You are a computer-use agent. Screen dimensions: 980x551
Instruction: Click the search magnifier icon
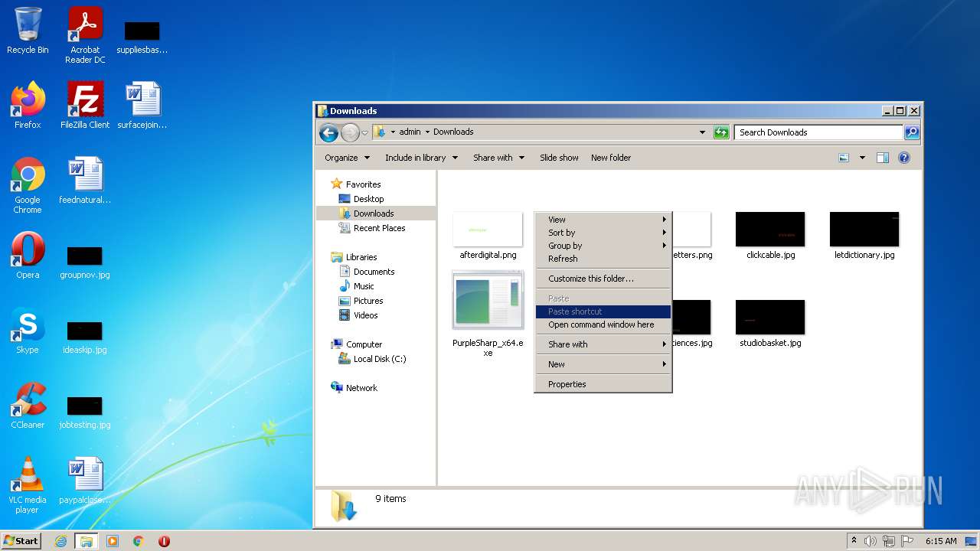point(911,132)
